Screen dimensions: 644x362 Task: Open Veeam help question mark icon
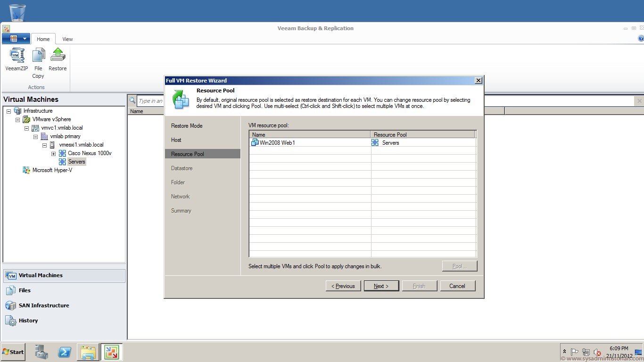click(x=641, y=39)
